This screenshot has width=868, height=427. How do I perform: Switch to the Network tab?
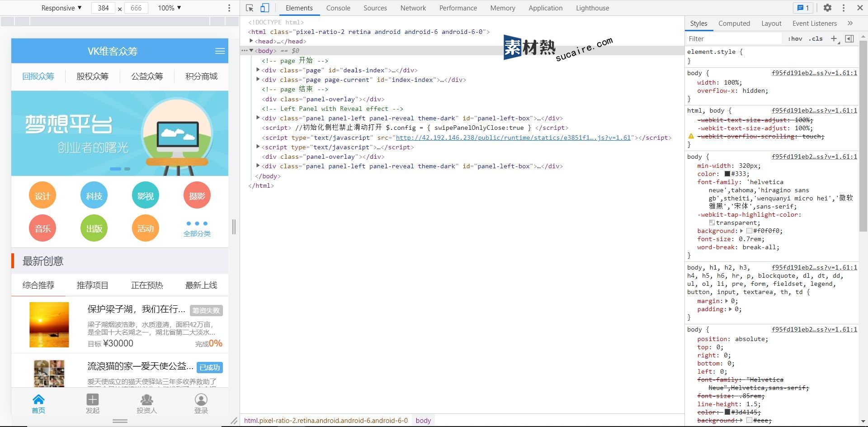[413, 8]
